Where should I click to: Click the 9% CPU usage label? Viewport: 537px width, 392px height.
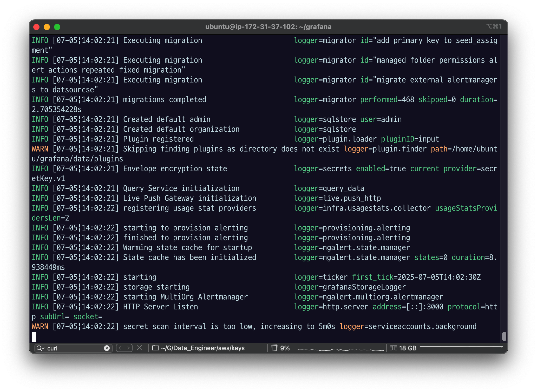pyautogui.click(x=285, y=348)
